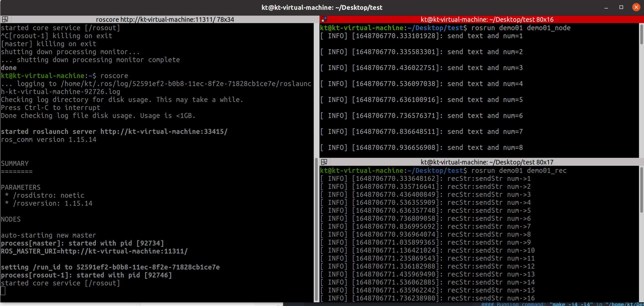
Task: Click scrollbar of roscore pane
Action: pos(316,229)
